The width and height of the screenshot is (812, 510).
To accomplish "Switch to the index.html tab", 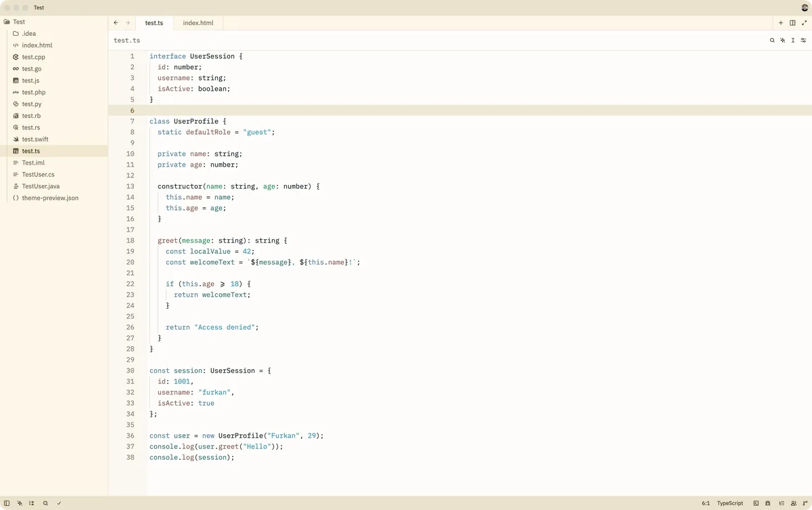I will [198, 23].
